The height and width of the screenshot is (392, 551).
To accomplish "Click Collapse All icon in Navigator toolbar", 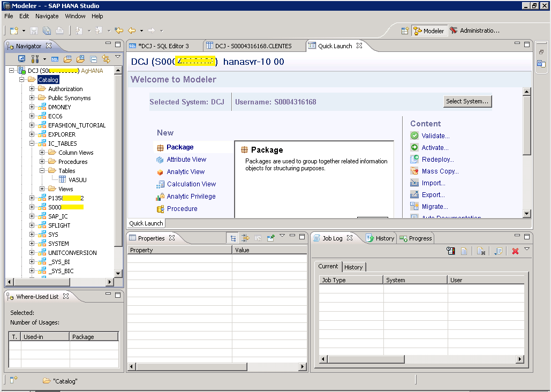I will [94, 59].
